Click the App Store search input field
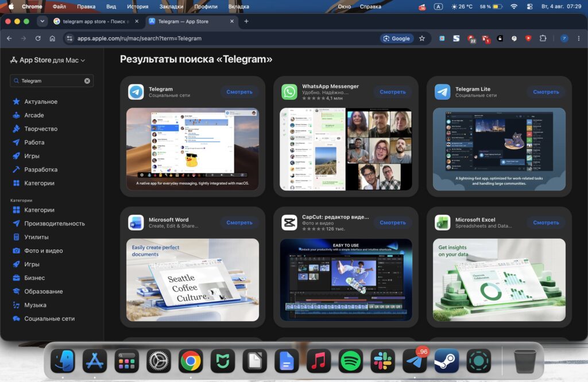This screenshot has height=382, width=588. [x=52, y=81]
